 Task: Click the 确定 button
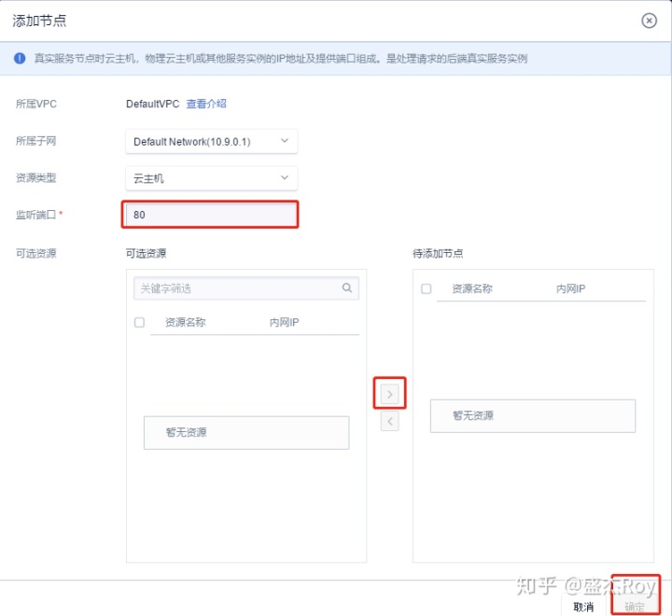coord(635,607)
